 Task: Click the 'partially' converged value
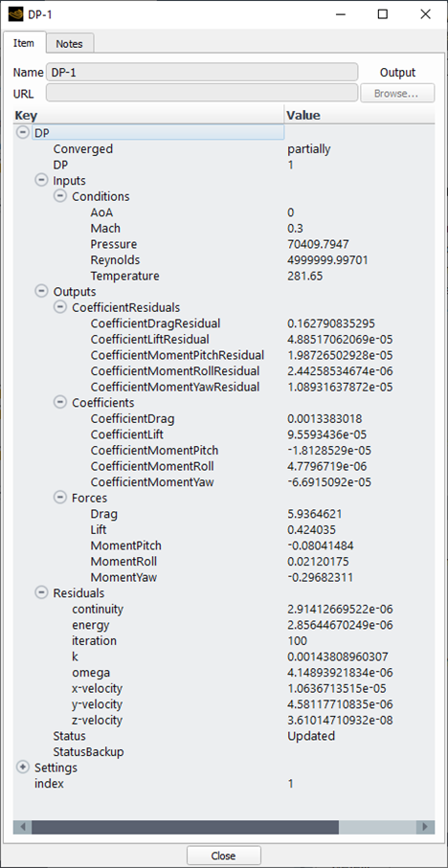(x=309, y=149)
